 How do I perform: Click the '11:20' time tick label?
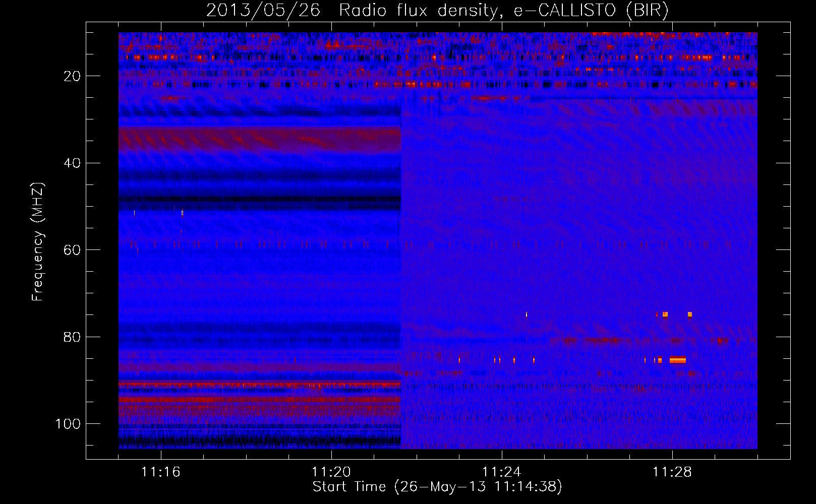[x=331, y=472]
